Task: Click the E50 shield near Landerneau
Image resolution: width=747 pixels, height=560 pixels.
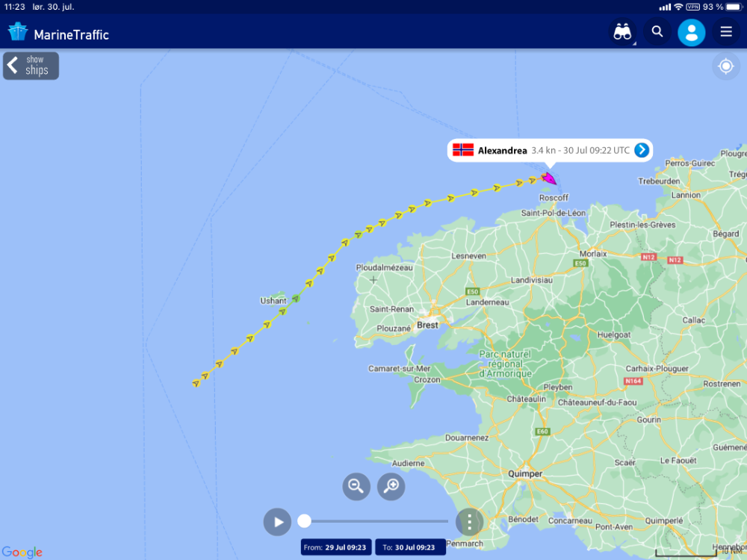Action: [x=472, y=291]
